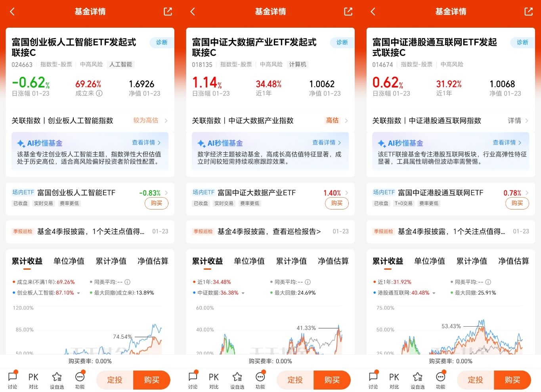
Task: Go back from the 富国创业板人工智能ETF fund page
Action: pos(12,11)
